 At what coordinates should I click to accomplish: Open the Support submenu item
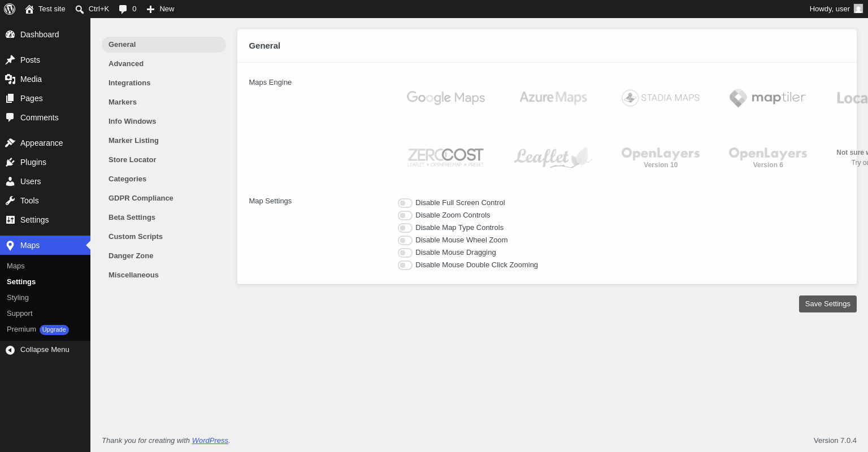tap(45, 314)
